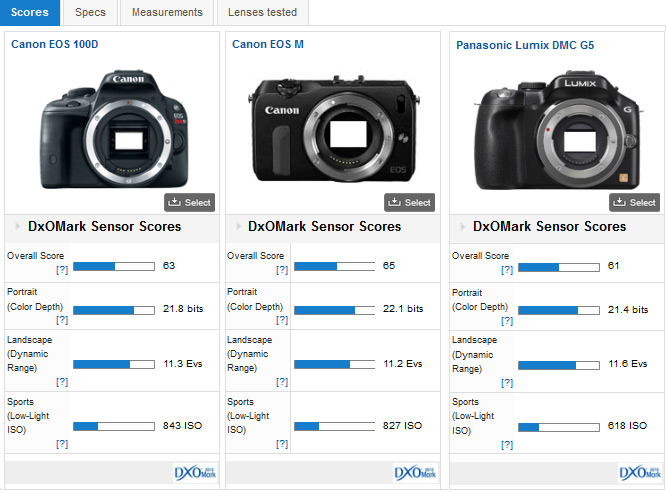Open the Canon EOS 100D link

[54, 44]
